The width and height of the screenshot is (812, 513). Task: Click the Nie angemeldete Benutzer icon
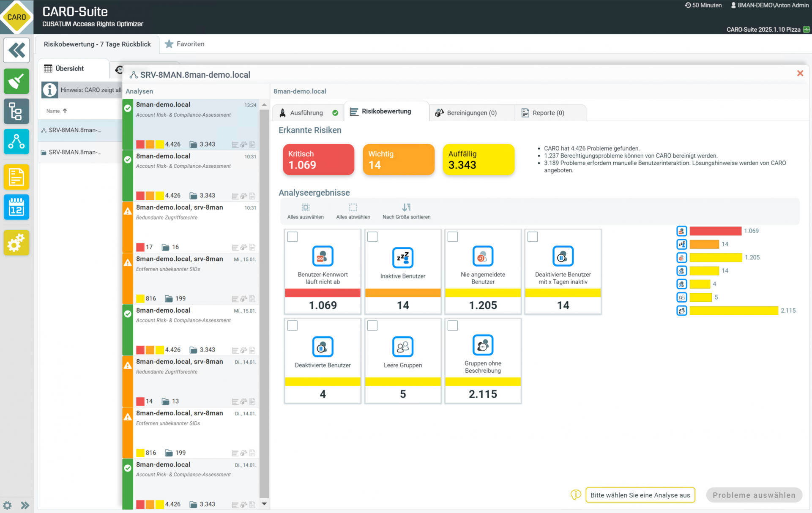coord(483,256)
